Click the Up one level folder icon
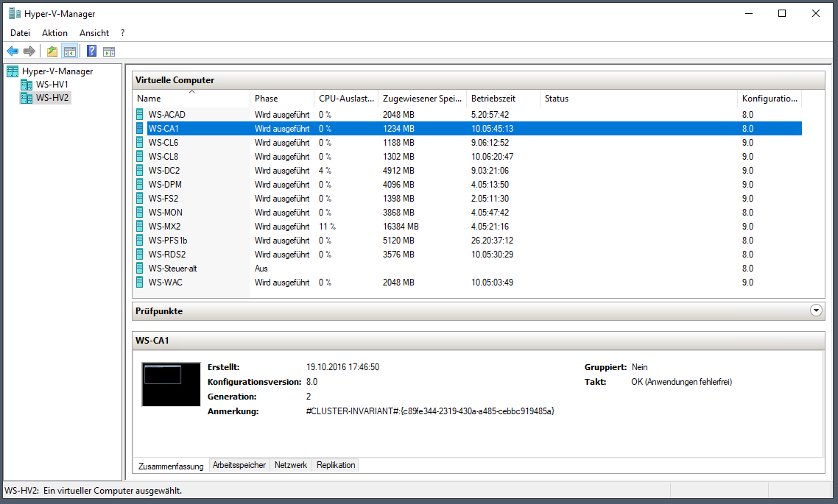 (52, 52)
